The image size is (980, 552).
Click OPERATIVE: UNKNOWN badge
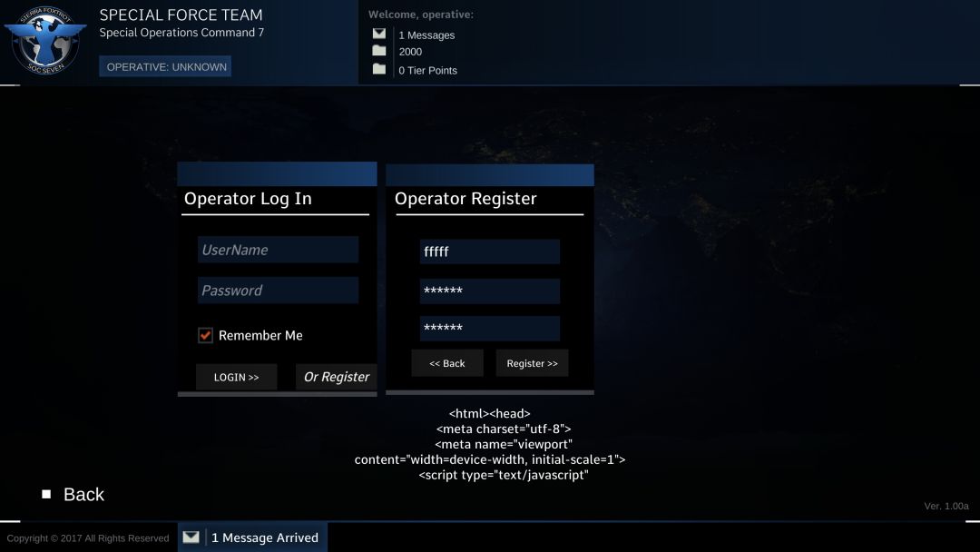(x=166, y=67)
